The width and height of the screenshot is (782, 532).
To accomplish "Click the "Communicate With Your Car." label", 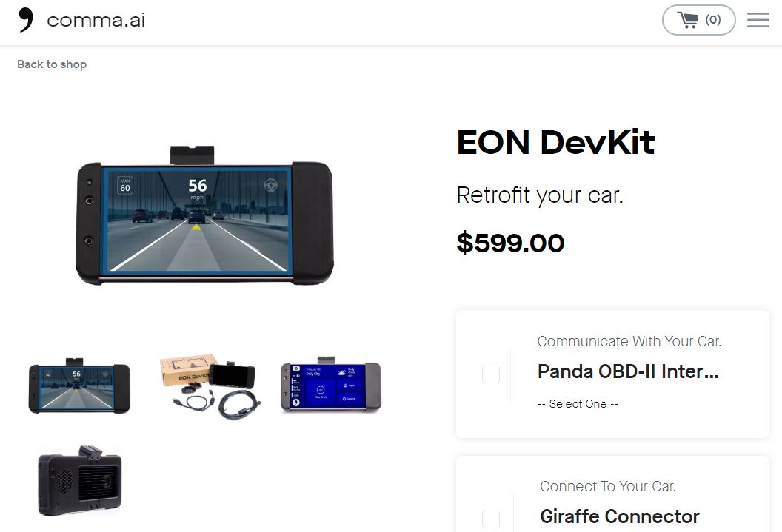I will tap(629, 341).
